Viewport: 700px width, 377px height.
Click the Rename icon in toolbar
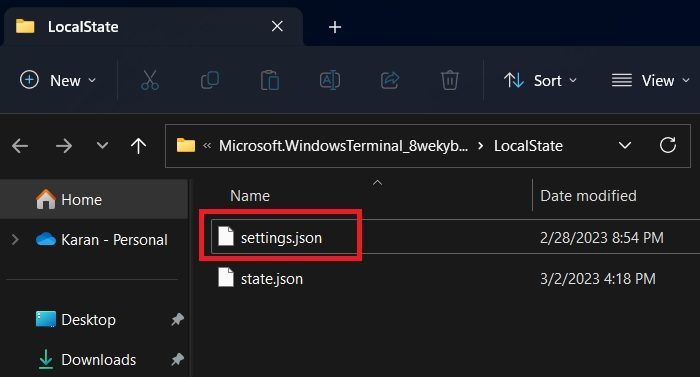point(330,80)
